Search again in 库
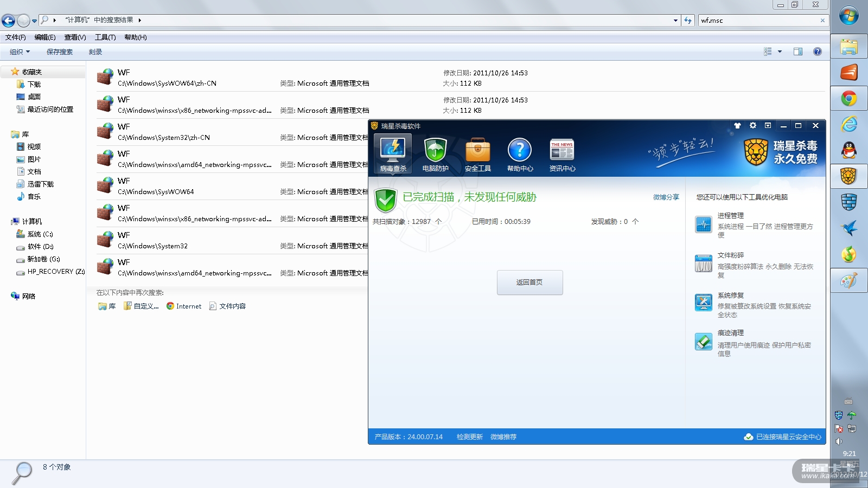The image size is (868, 488). [x=107, y=306]
